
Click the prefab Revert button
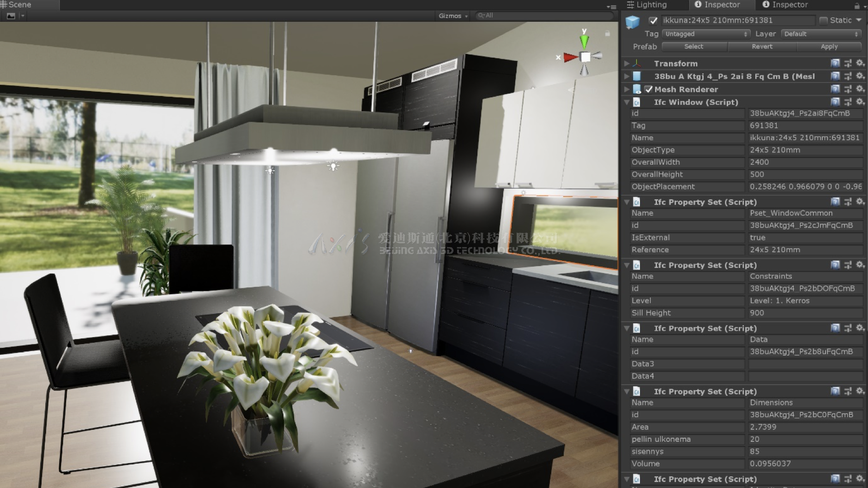click(x=762, y=47)
